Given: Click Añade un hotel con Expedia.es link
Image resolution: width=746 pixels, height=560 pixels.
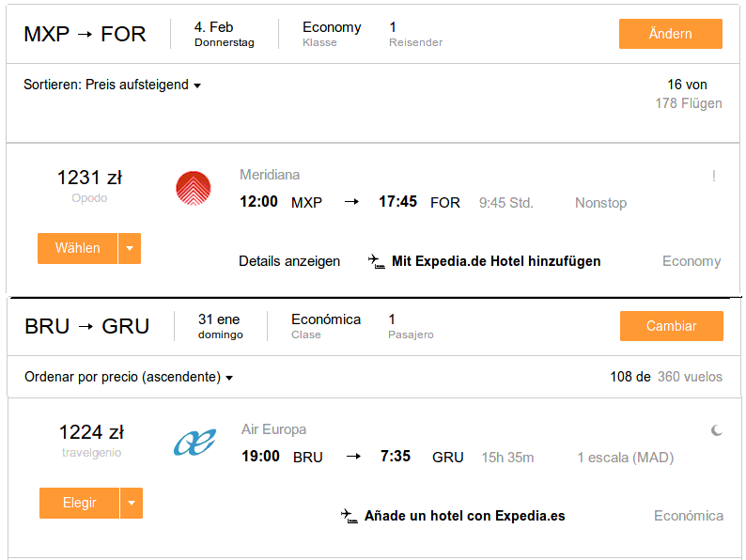Looking at the screenshot, I should [x=464, y=516].
